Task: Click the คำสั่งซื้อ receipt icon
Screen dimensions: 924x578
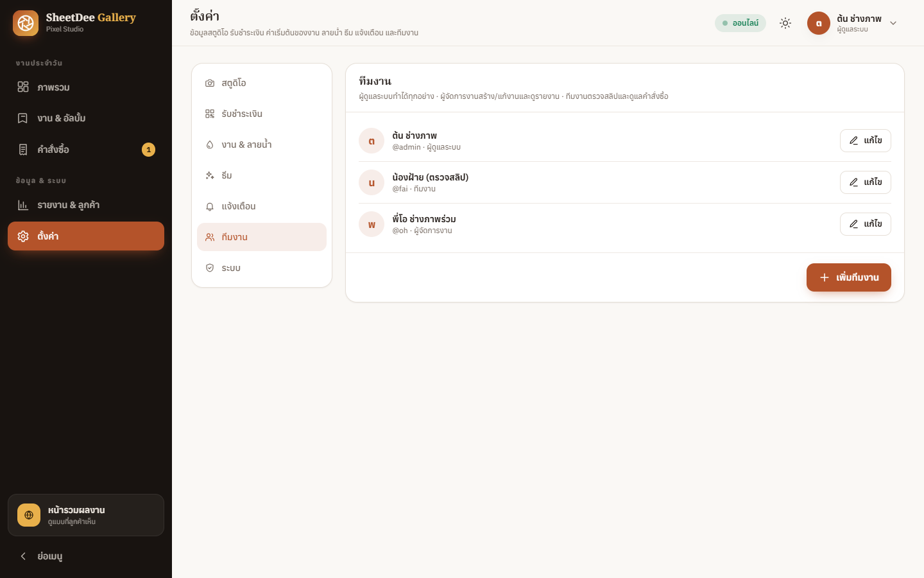Action: pos(23,150)
